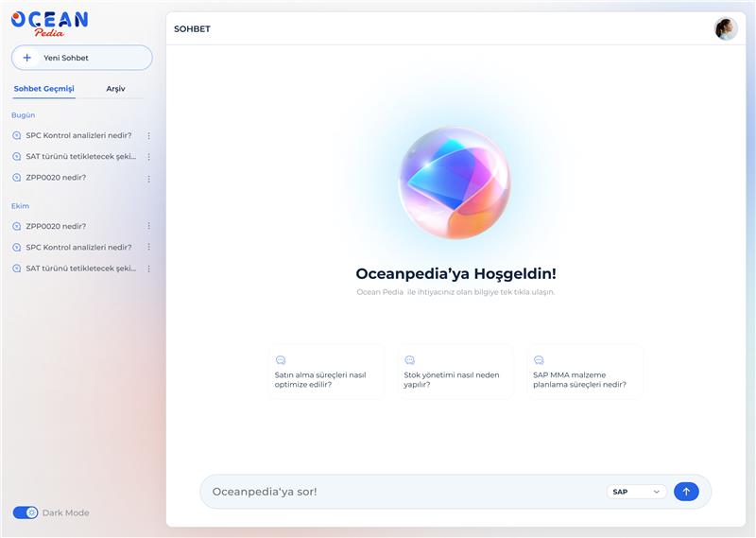Start a Yeni Sohbet

tap(82, 58)
